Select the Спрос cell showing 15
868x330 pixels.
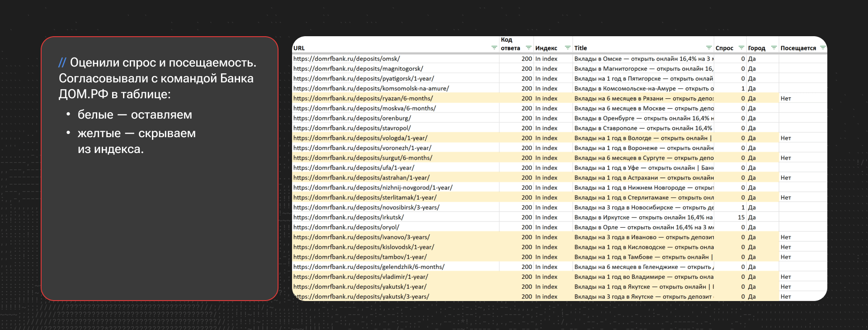coord(741,217)
